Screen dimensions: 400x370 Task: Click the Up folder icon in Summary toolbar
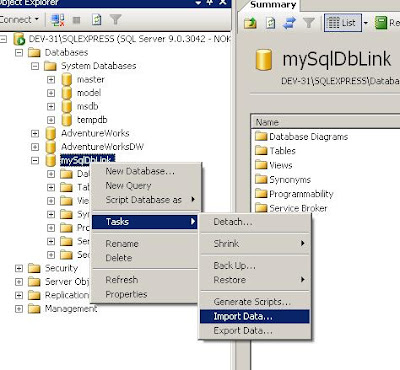tap(250, 23)
